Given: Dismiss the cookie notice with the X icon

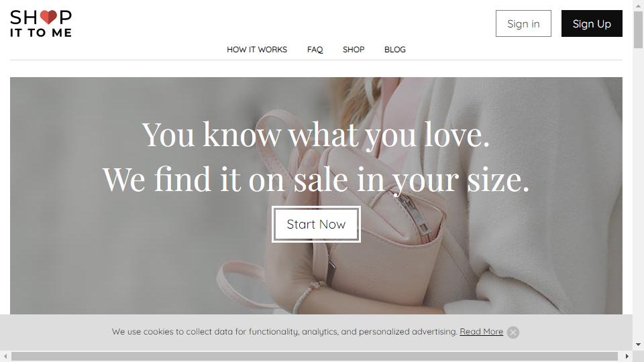Looking at the screenshot, I should (x=513, y=332).
